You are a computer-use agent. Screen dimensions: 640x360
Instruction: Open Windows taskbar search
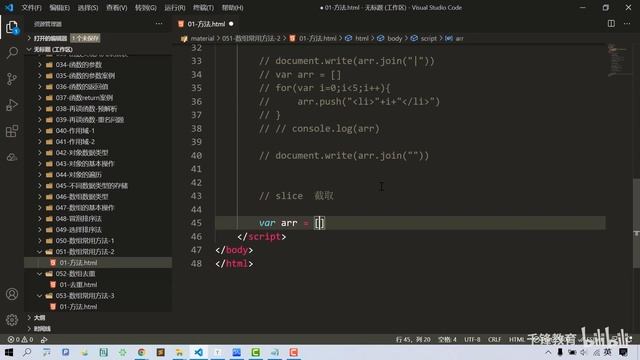[x=27, y=352]
